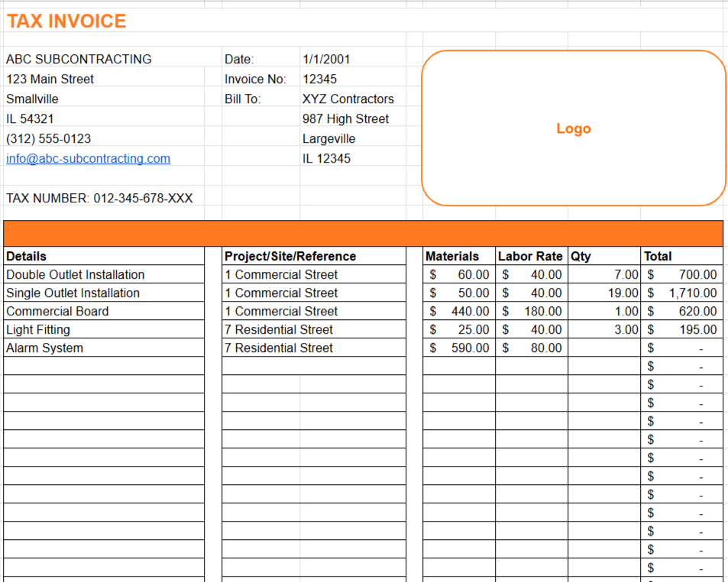Select the Alarm System cell
Viewport: 728px width, 582px height.
(104, 348)
